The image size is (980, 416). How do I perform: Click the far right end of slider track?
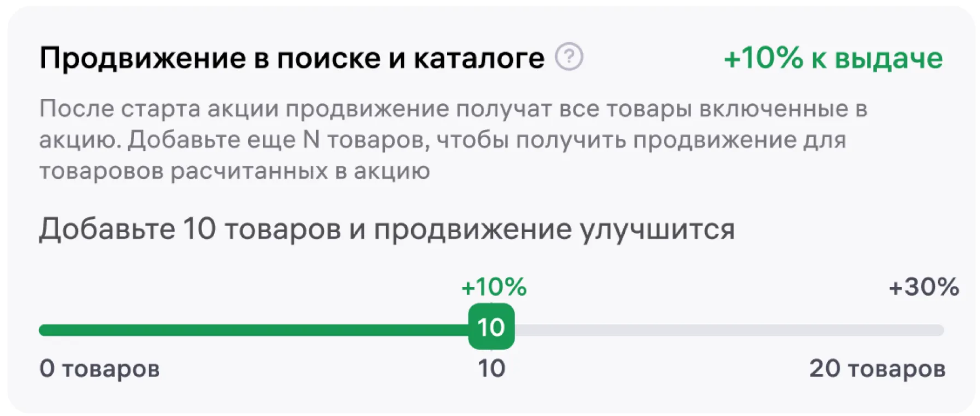pos(939,330)
